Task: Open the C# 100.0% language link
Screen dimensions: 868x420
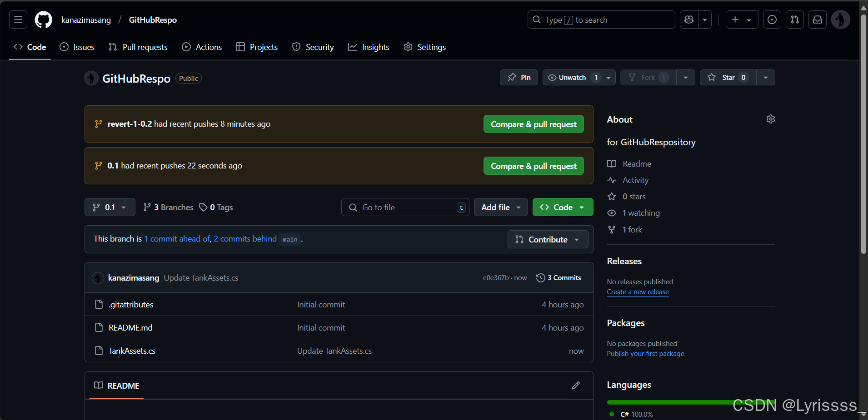Action: point(631,415)
